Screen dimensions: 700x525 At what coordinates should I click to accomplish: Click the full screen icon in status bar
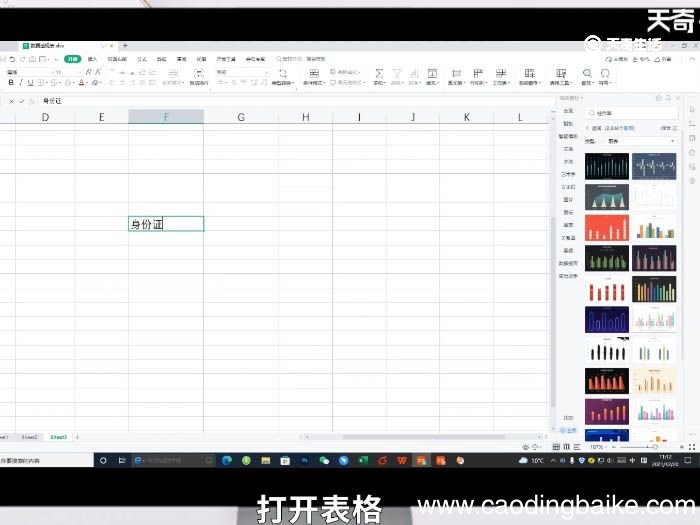pos(692,447)
